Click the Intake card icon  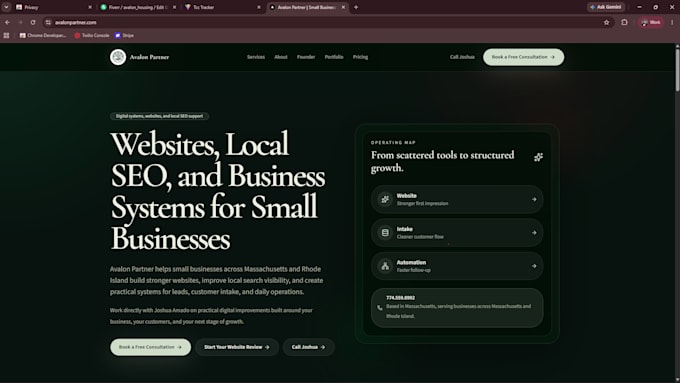[x=385, y=233]
